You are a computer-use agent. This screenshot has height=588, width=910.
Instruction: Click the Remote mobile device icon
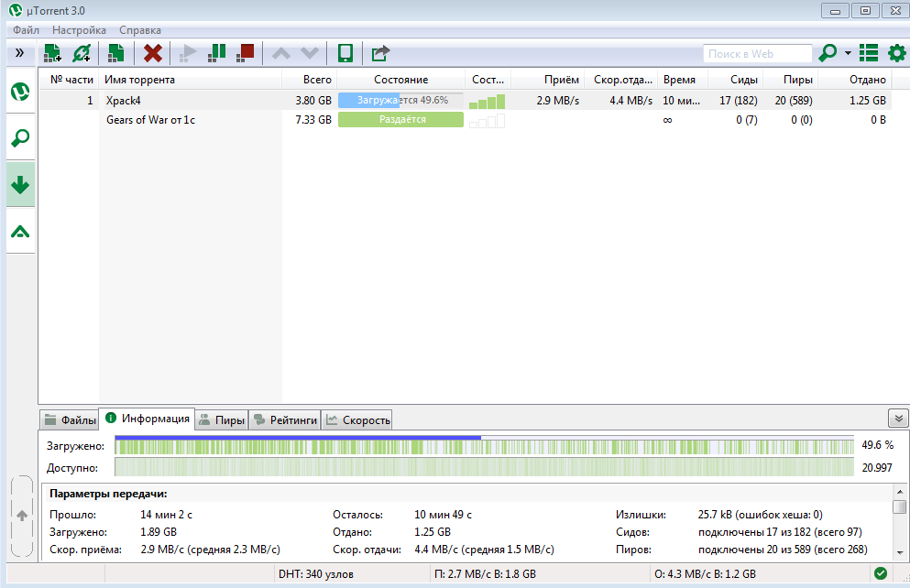click(x=345, y=53)
